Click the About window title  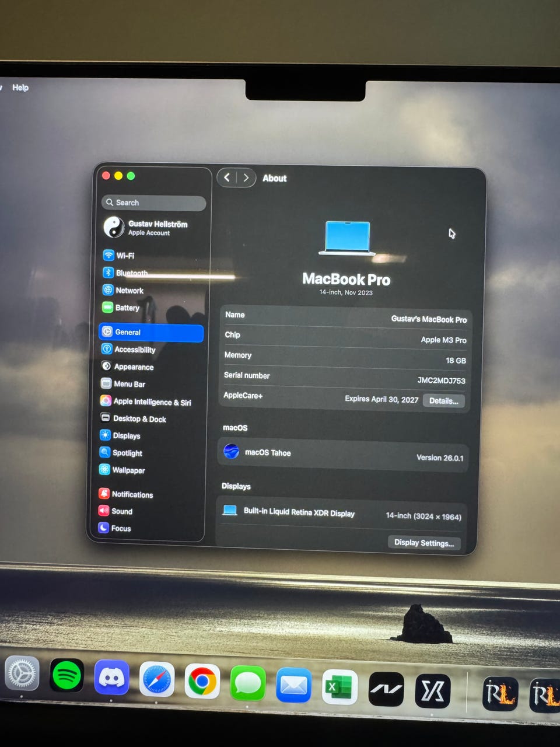point(274,178)
